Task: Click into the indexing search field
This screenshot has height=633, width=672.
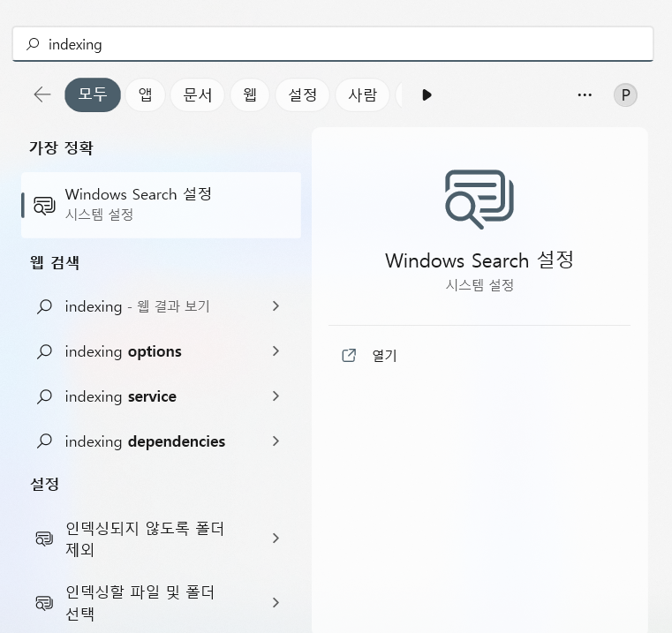Action: (333, 44)
